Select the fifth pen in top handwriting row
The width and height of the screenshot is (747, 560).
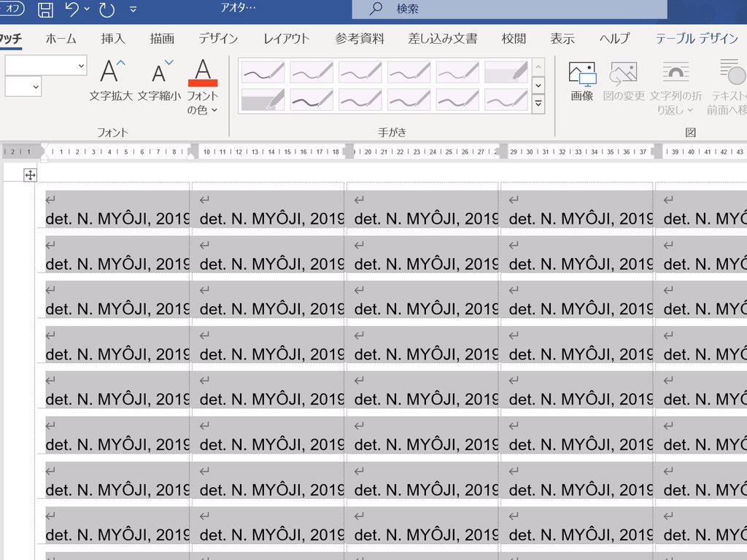pos(457,72)
